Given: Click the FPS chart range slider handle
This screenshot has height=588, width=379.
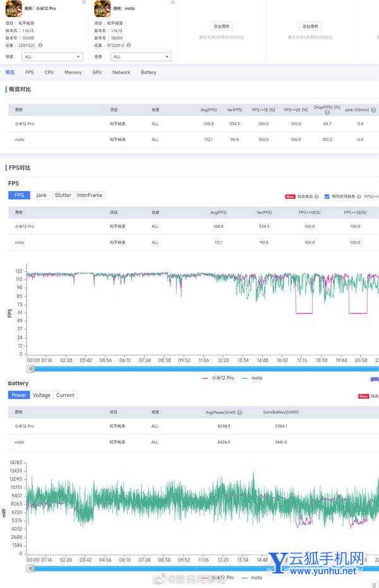Looking at the screenshot, I should 31,369.
